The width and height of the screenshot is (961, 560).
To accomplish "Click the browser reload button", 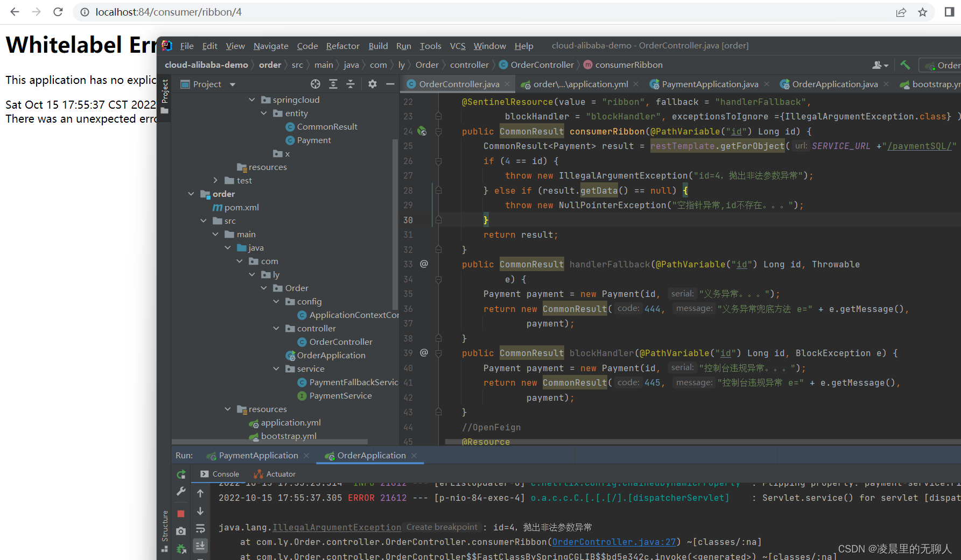I will click(x=58, y=12).
